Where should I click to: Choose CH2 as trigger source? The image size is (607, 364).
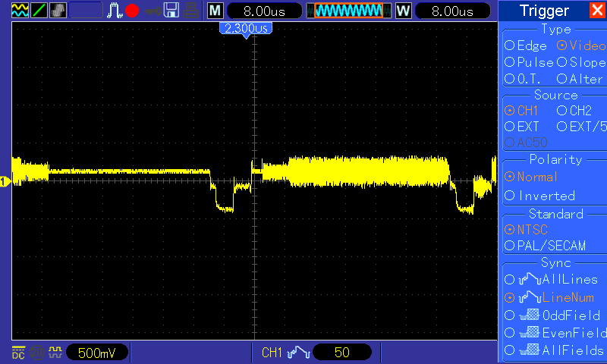(x=574, y=111)
